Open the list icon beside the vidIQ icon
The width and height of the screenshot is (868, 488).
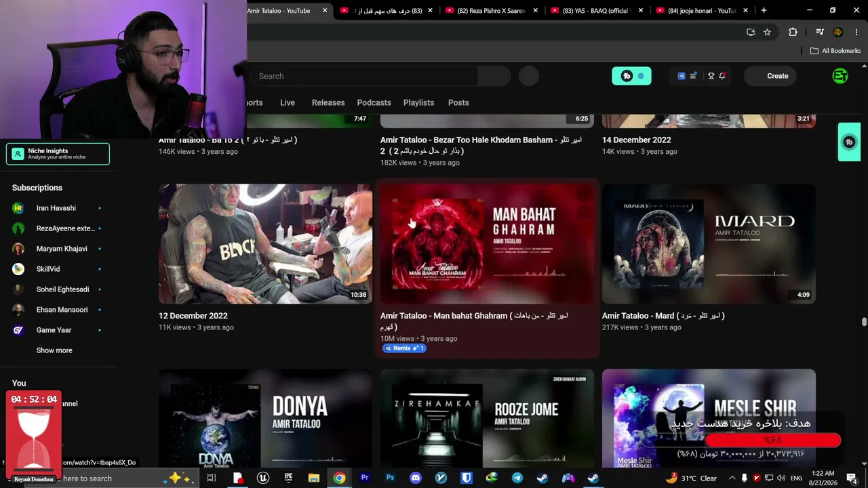pos(693,76)
